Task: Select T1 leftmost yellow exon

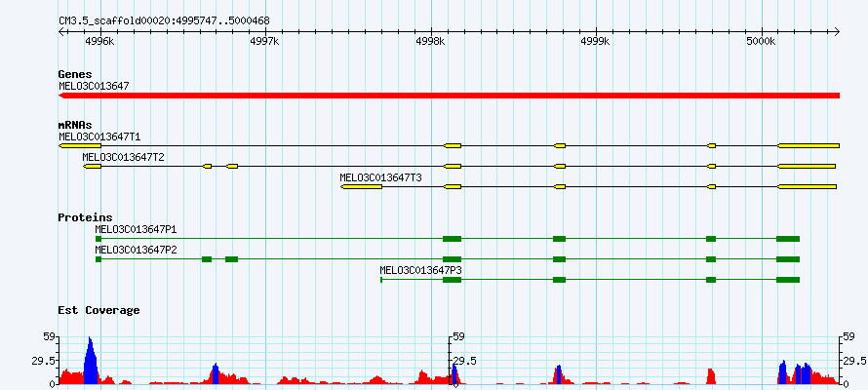Action: tap(80, 145)
